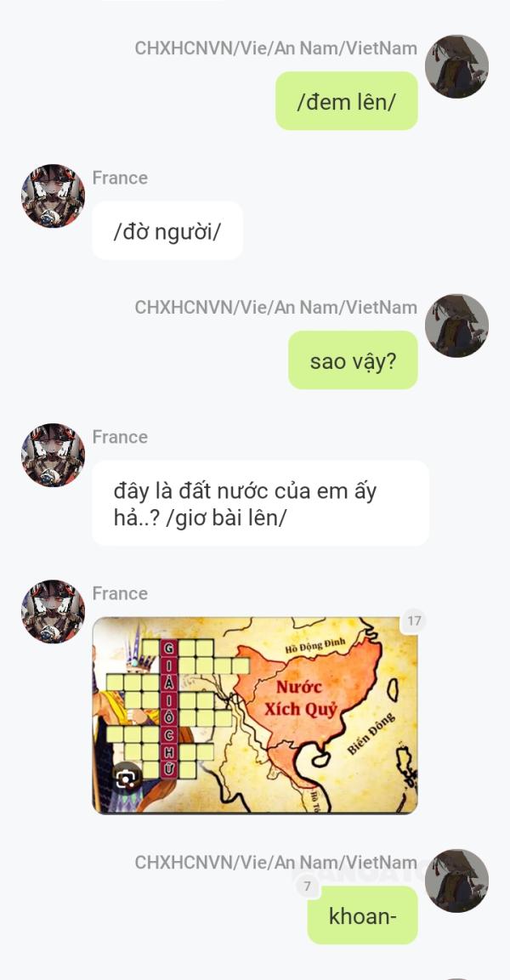The height and width of the screenshot is (980, 510).
Task: Tap the CHXHCNVN/Vie/An Nam/VietNam name above "sao vậy?"
Action: [x=275, y=308]
